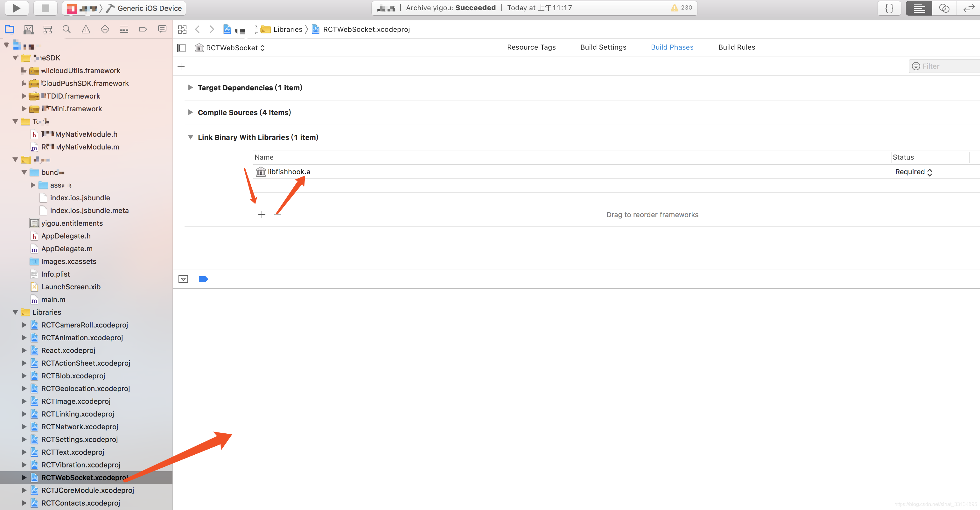Go forward in editor history
The height and width of the screenshot is (510, 980).
point(212,29)
